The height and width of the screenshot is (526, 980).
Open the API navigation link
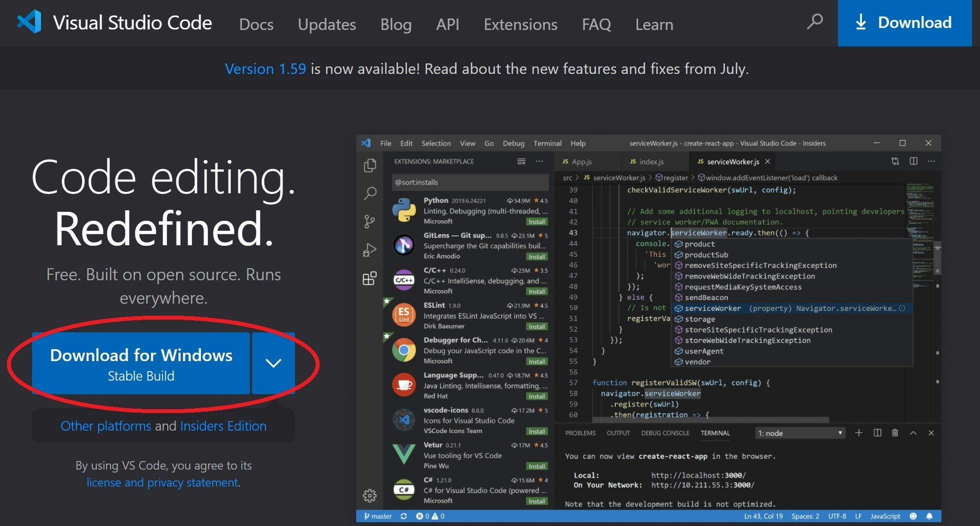(x=447, y=24)
